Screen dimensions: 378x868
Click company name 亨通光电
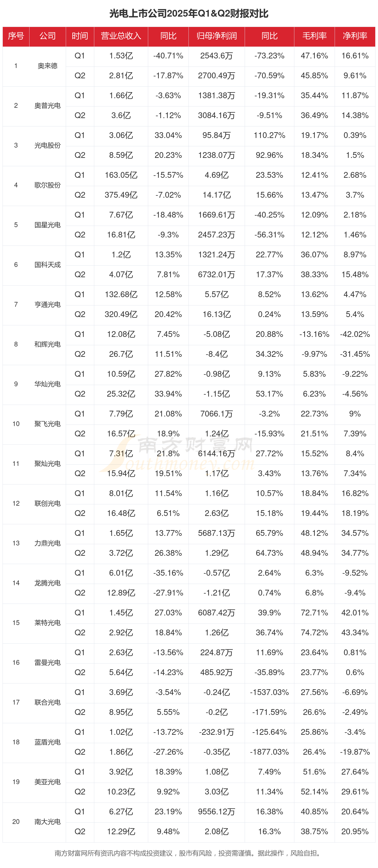tap(47, 305)
